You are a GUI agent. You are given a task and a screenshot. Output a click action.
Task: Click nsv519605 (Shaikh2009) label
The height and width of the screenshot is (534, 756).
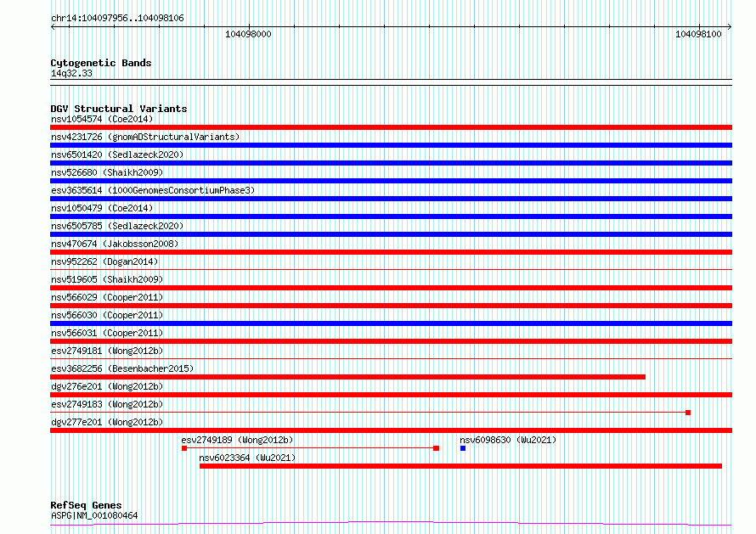[107, 279]
